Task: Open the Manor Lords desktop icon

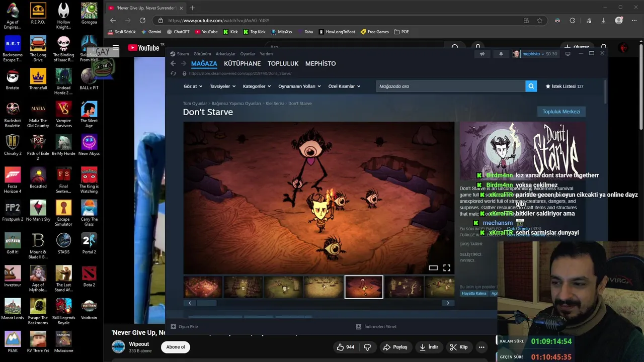Action: point(13,309)
